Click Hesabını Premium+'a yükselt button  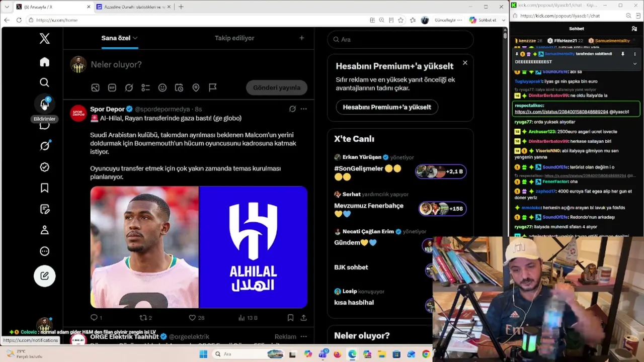point(387,107)
